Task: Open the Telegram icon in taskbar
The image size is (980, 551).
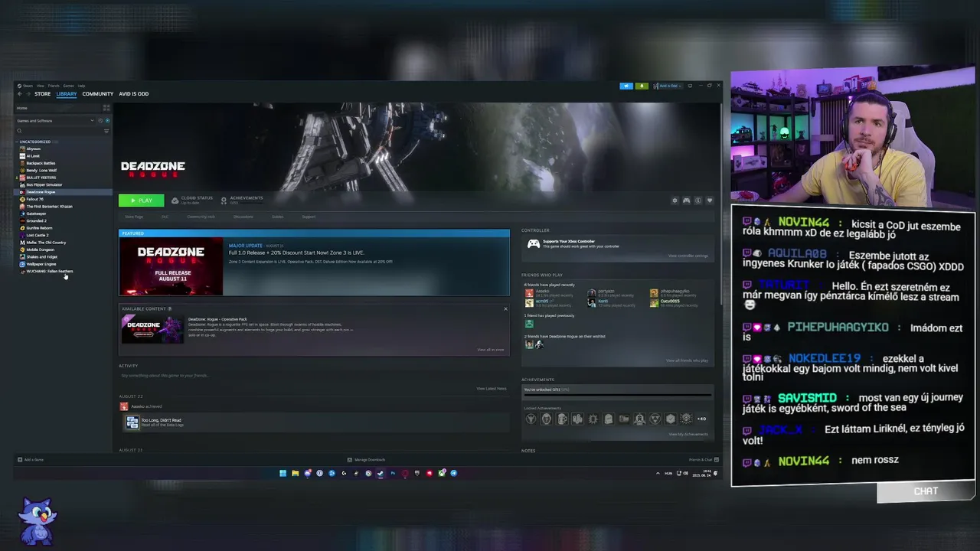Action: pos(453,473)
